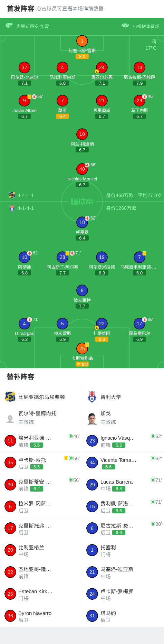Click the stadium icon near 小柳树体育场
Screen dimensions: 164x644
click(125, 26)
